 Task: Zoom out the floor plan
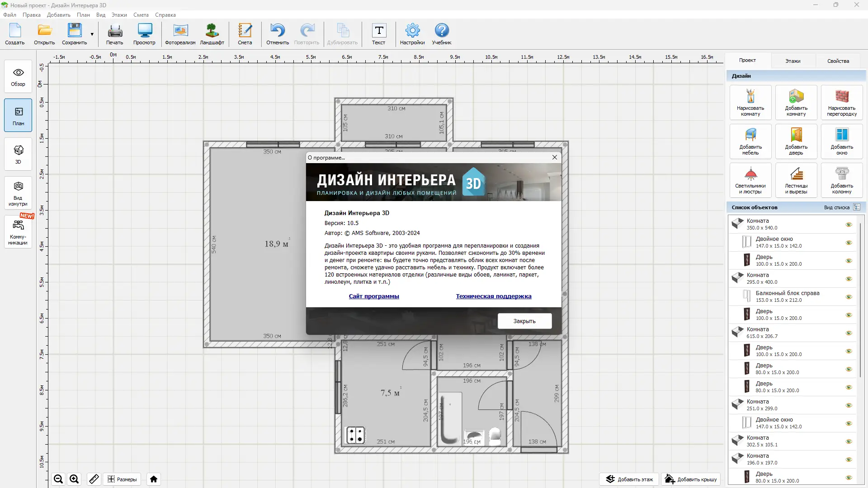pyautogui.click(x=58, y=479)
